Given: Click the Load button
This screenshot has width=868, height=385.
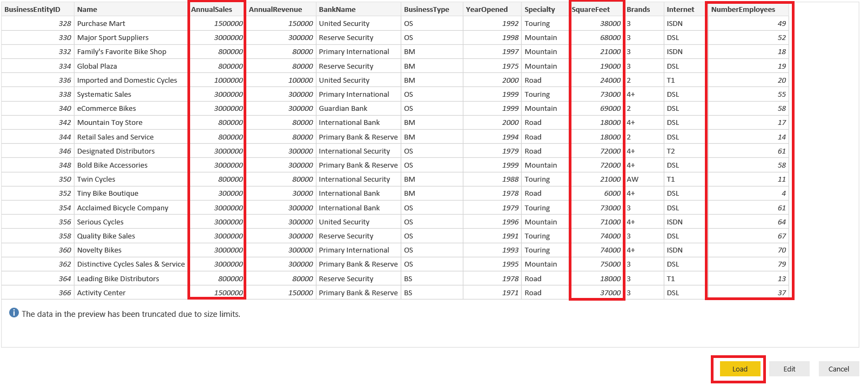Looking at the screenshot, I should tap(740, 369).
